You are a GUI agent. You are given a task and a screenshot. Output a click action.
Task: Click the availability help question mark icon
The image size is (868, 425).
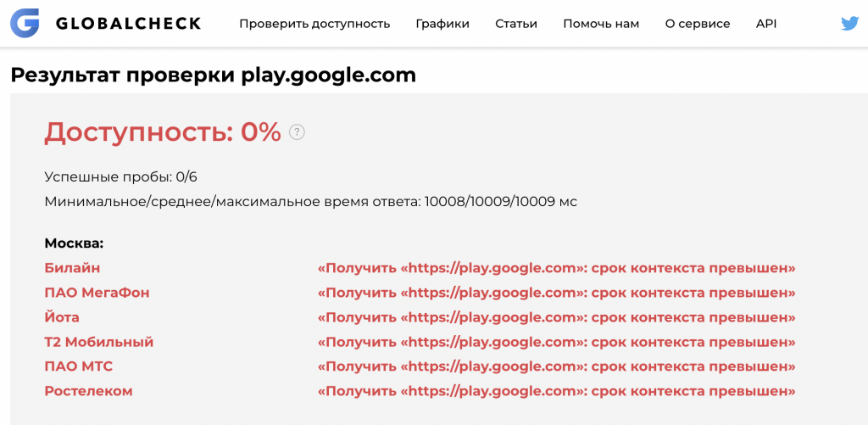(297, 131)
